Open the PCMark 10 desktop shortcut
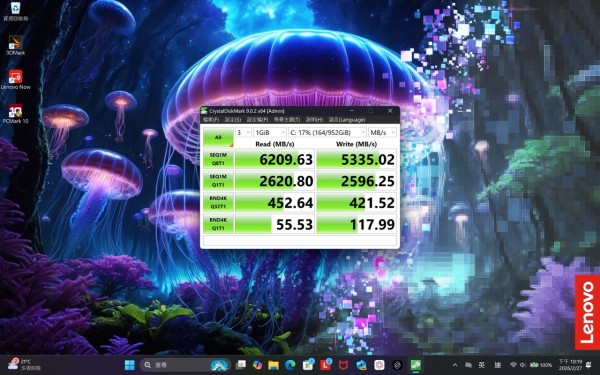 click(x=15, y=114)
